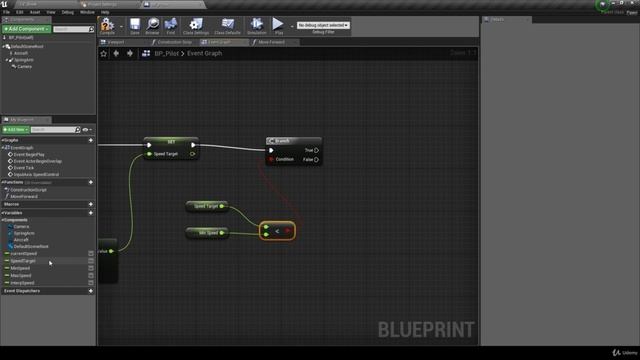Click BP_Pilot in the graph breadcrumb
Screen dimensions: 640x360
167,53
